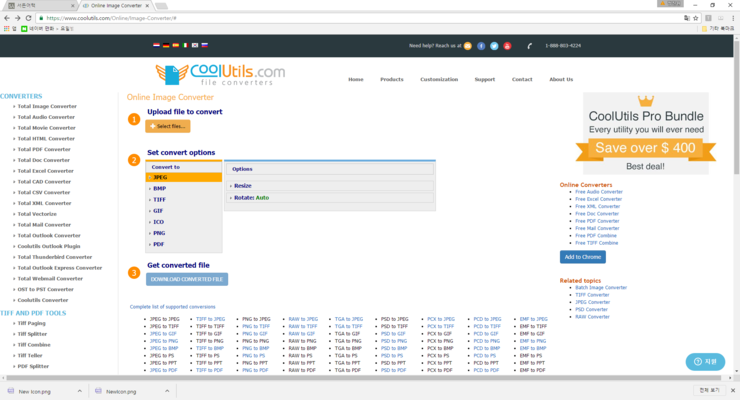Go back using browser back arrow

point(7,18)
